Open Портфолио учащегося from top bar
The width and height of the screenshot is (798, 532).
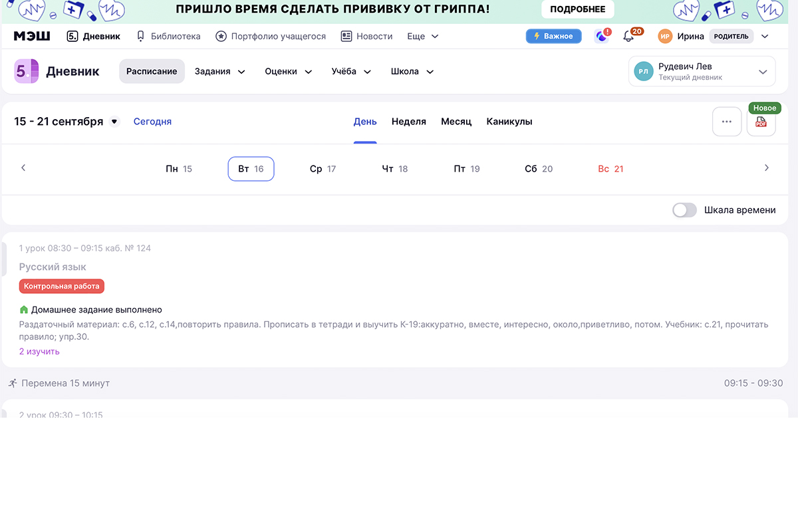(271, 36)
